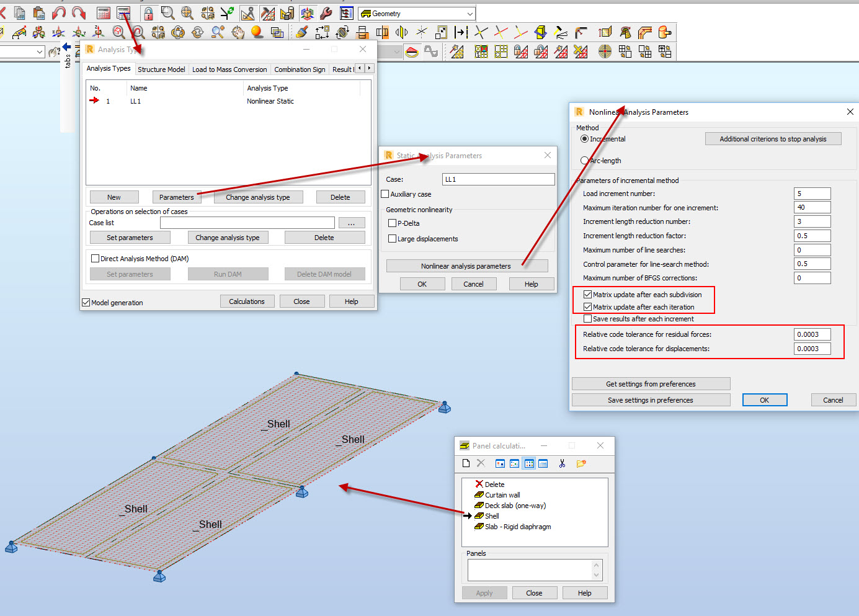Click the target crosshair mesh icon
The height and width of the screenshot is (616, 859).
tap(605, 51)
